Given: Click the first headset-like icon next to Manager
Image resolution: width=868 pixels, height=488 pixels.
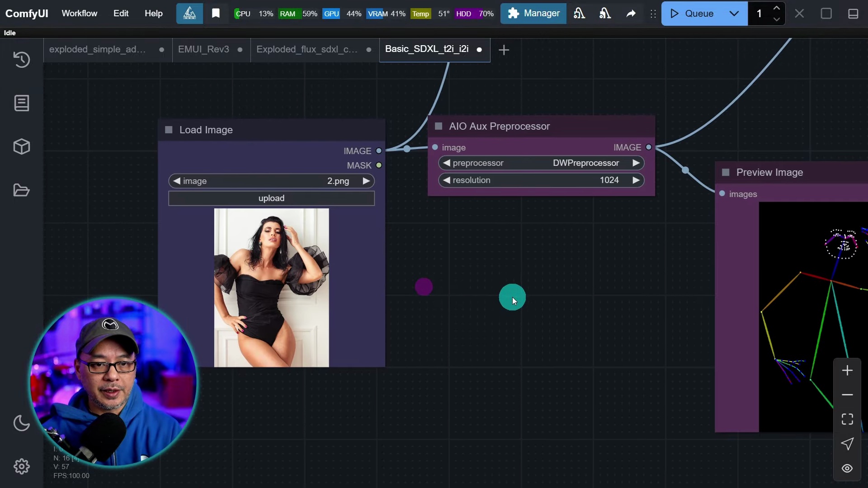Looking at the screenshot, I should coord(579,14).
